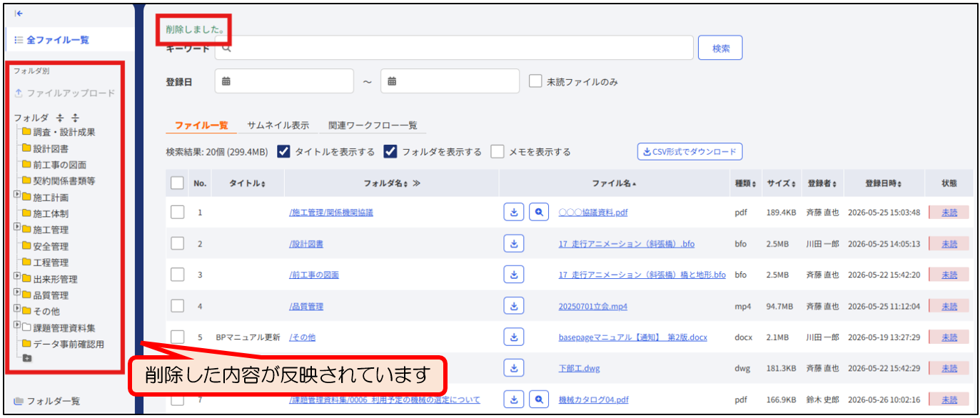
Task: Switch to サムネイル表示 tab
Action: point(278,125)
